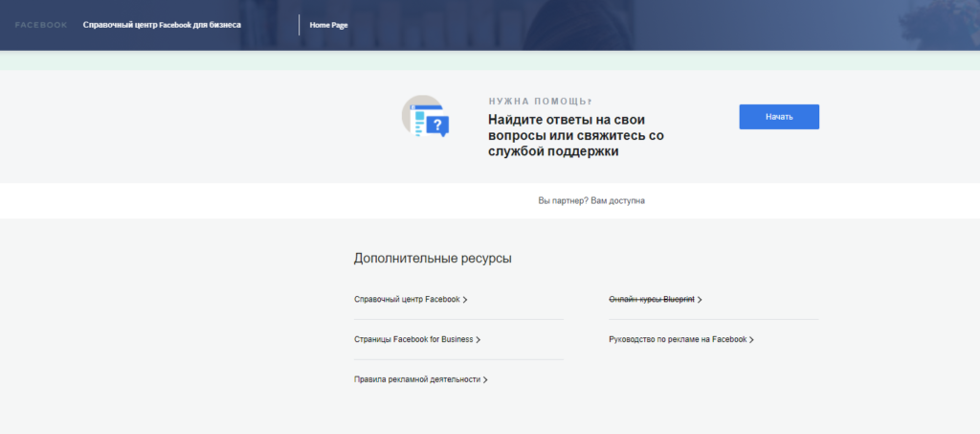Image resolution: width=980 pixels, height=434 pixels.
Task: Go to Правила рекламной деятельности
Action: 416,380
